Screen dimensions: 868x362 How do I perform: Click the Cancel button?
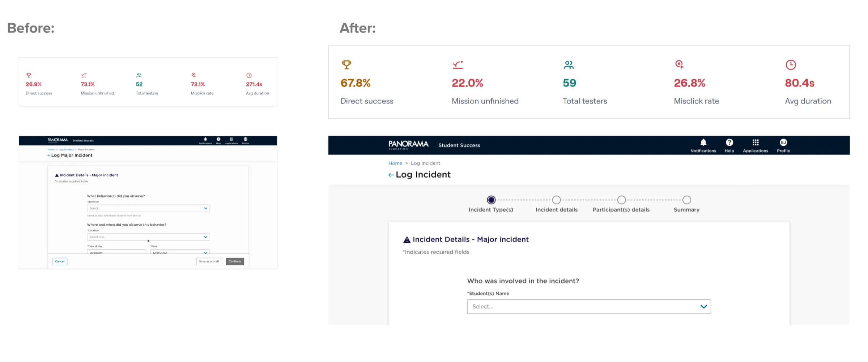coord(60,261)
